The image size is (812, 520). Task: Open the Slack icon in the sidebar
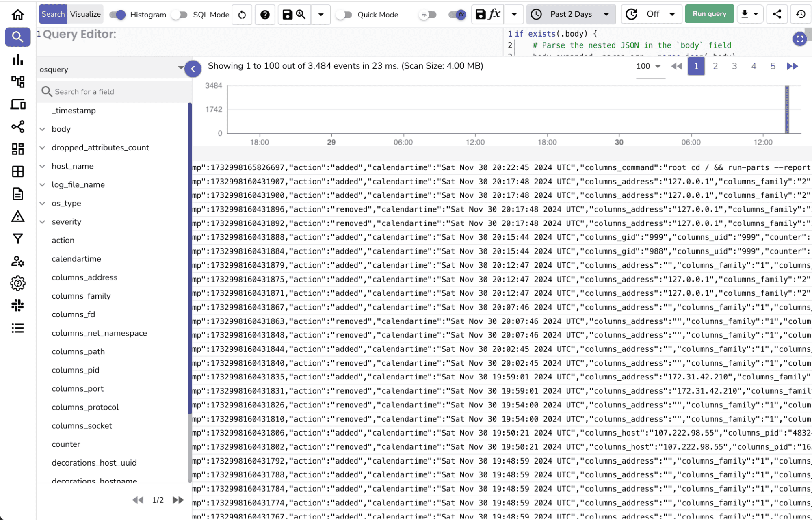[17, 305]
